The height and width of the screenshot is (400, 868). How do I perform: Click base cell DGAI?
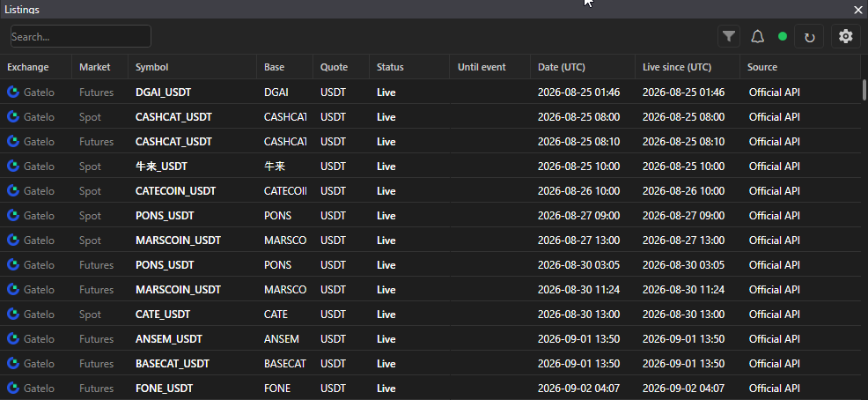click(276, 93)
